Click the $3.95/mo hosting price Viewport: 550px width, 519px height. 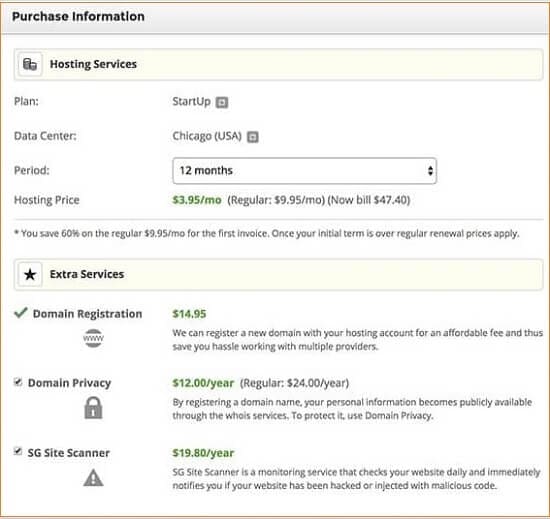[197, 200]
